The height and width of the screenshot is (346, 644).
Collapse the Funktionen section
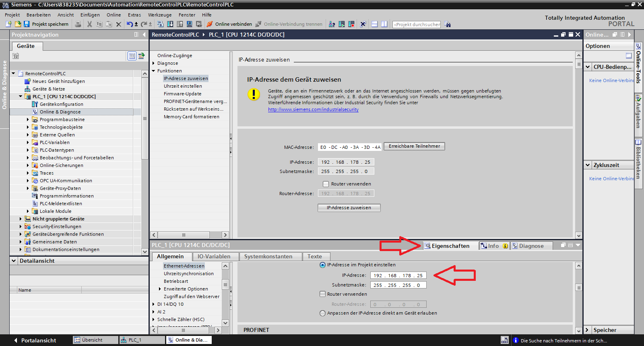153,71
